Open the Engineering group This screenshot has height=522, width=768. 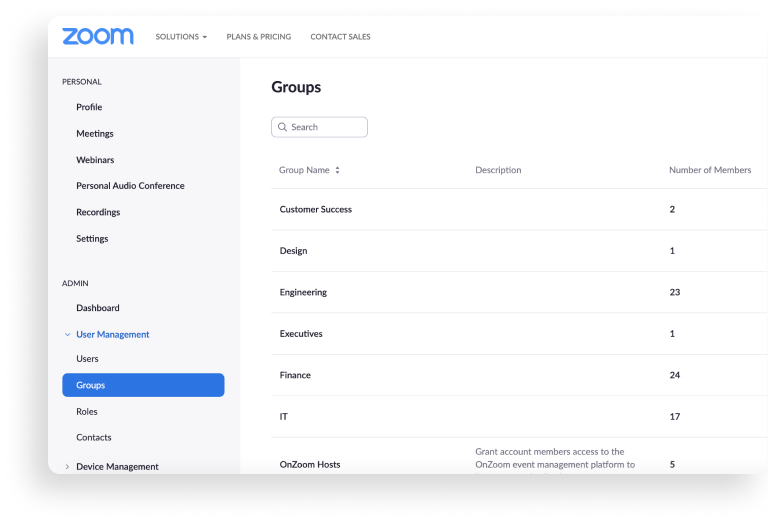tap(303, 292)
